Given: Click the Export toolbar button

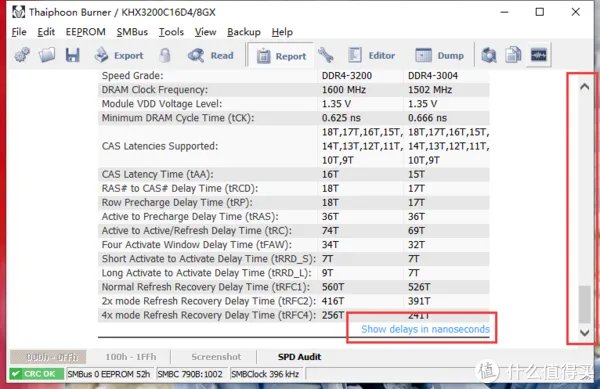Looking at the screenshot, I should [x=119, y=55].
